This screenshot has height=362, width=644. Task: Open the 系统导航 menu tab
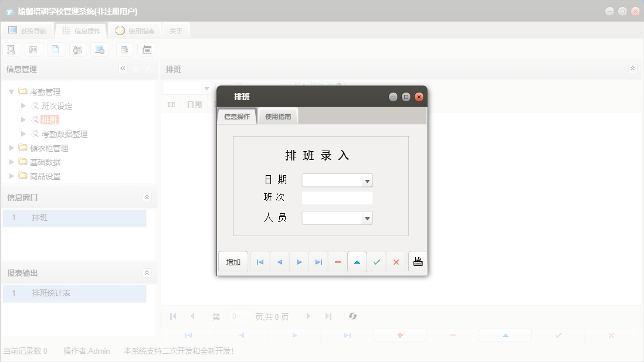point(28,30)
